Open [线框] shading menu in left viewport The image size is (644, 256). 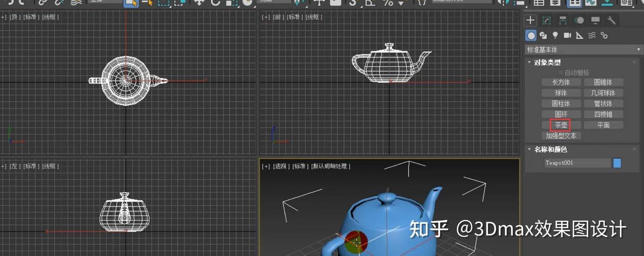[51, 166]
